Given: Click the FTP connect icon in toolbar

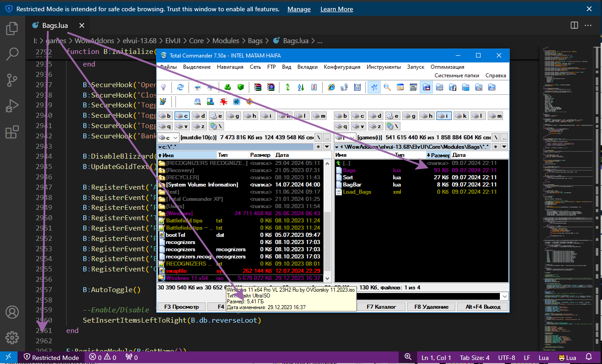Looking at the screenshot, I should coord(344,87).
